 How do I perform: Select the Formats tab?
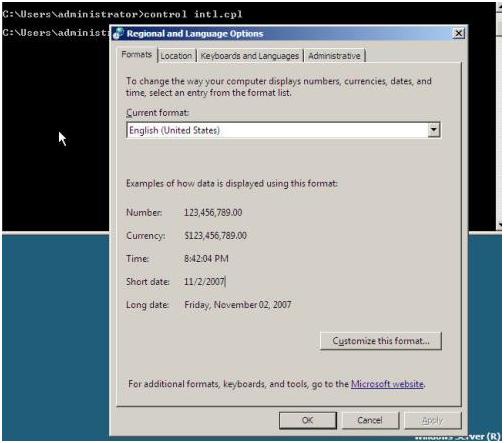tap(137, 54)
